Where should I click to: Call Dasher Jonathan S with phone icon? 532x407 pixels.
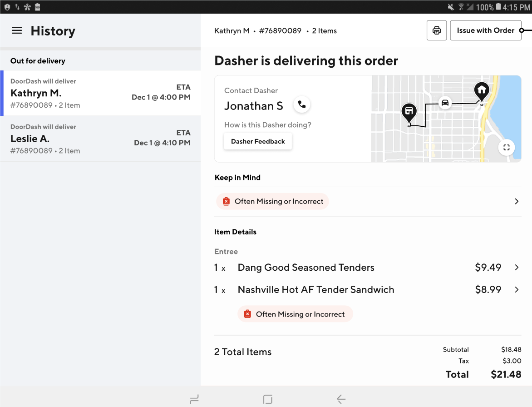tap(301, 104)
